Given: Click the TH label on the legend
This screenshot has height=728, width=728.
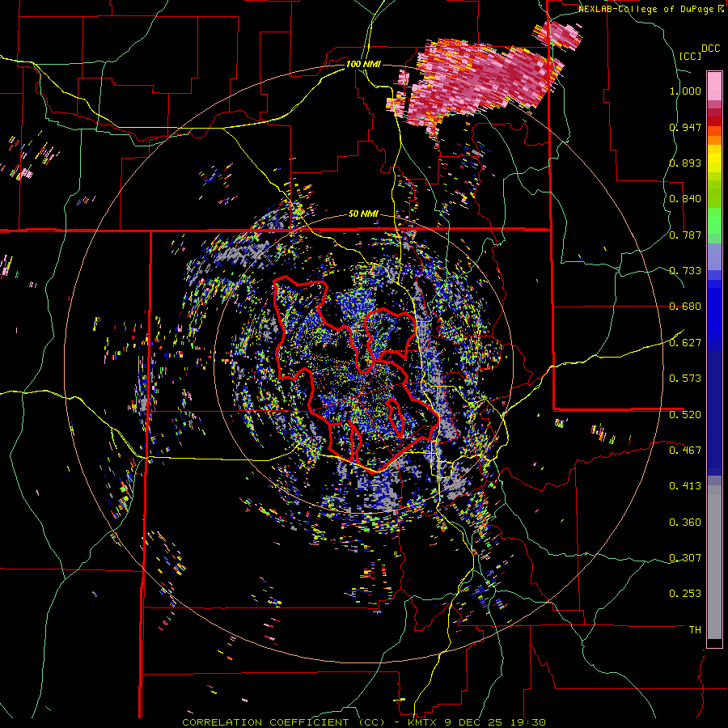Looking at the screenshot, I should [x=695, y=630].
